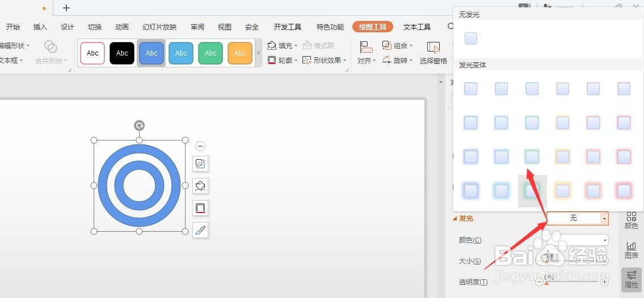
Task: Open the 颜色 sidebar panel
Action: (x=632, y=220)
